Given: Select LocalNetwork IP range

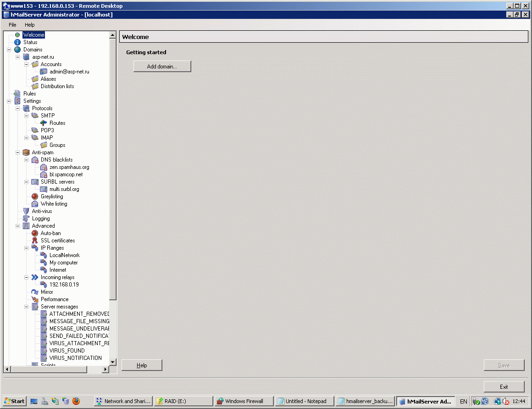Looking at the screenshot, I should tap(65, 256).
